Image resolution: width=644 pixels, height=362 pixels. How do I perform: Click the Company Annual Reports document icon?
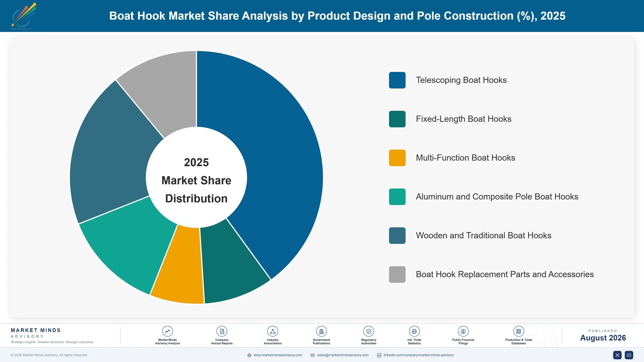pyautogui.click(x=222, y=331)
